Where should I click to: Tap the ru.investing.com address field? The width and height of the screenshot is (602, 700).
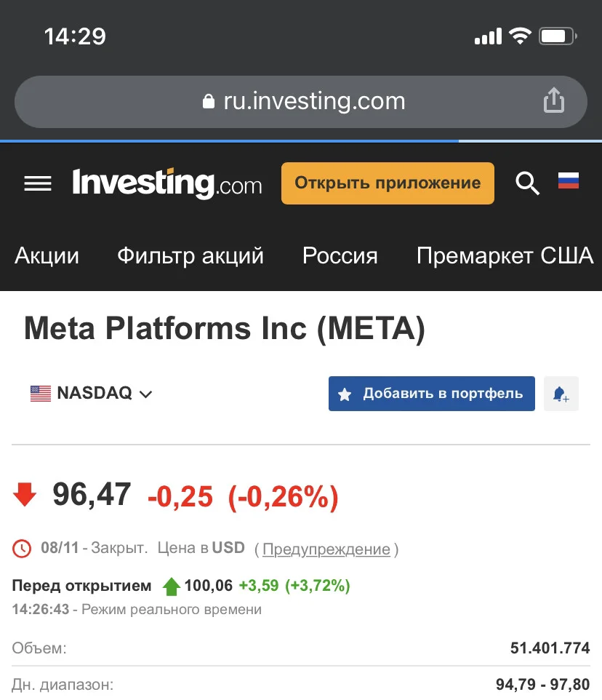(x=301, y=102)
